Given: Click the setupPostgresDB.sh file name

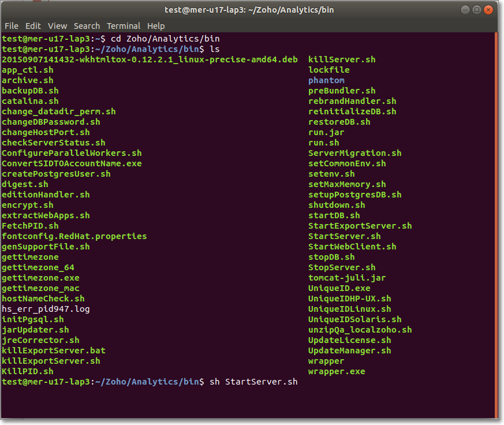Looking at the screenshot, I should coord(355,195).
